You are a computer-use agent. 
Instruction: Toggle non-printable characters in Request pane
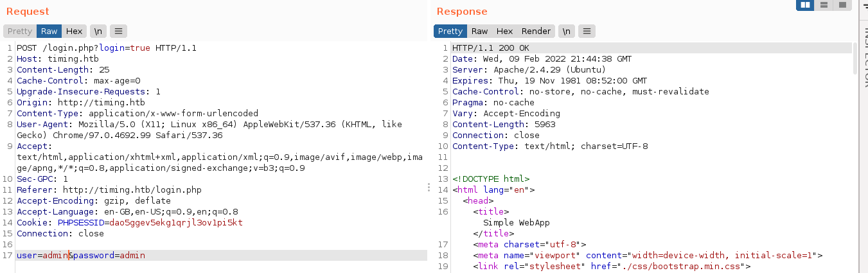[x=98, y=31]
